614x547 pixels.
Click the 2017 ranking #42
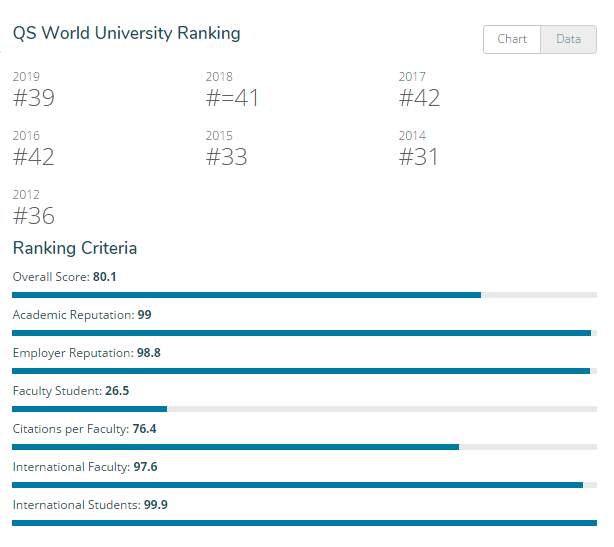[419, 98]
